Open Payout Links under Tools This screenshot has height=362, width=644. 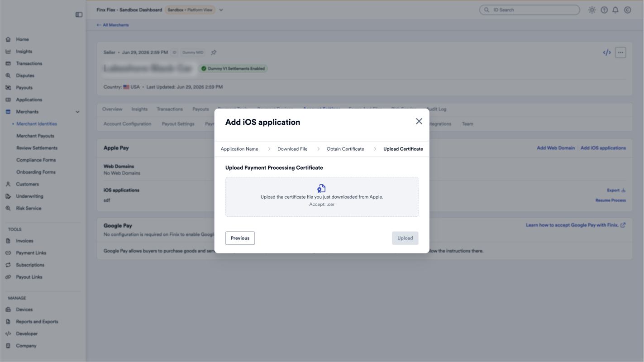(x=29, y=277)
